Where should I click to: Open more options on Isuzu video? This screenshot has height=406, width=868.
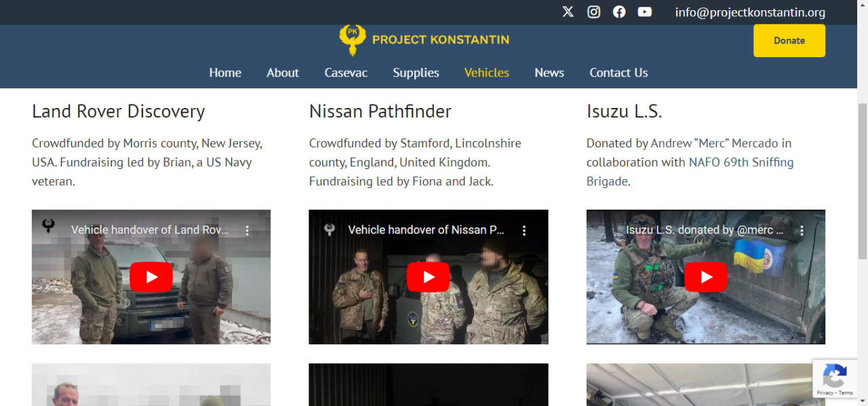tap(802, 230)
